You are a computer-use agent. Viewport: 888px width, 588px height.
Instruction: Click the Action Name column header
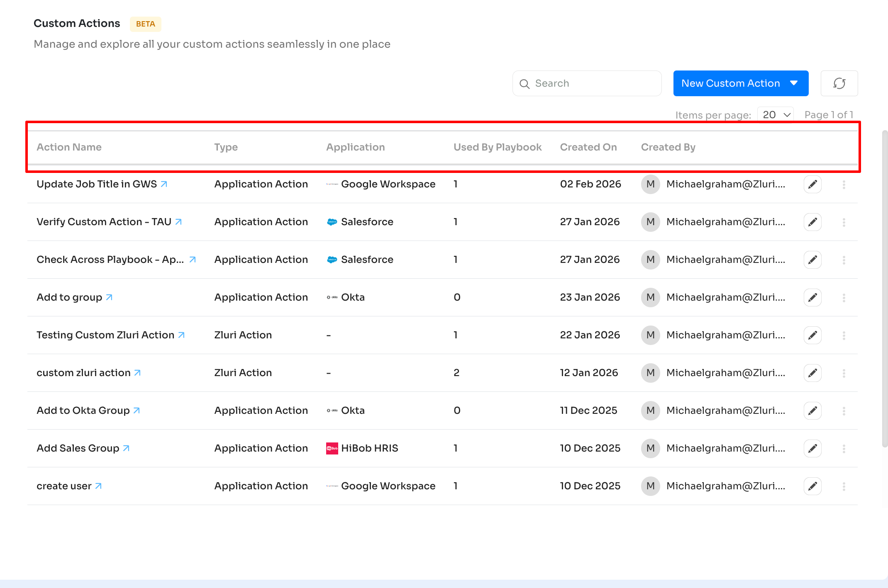(69, 147)
